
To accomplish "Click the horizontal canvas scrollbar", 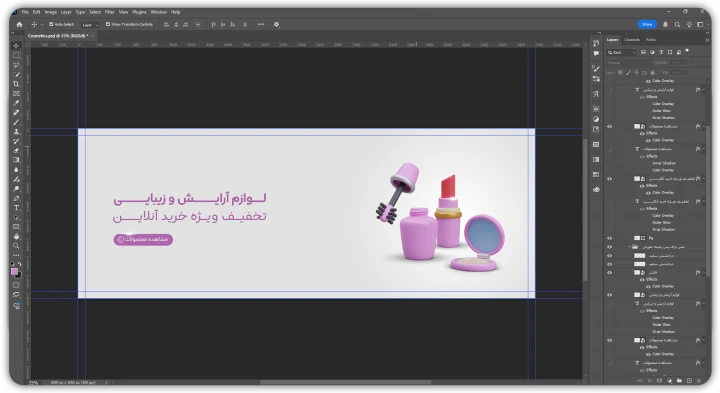I will pyautogui.click(x=346, y=382).
